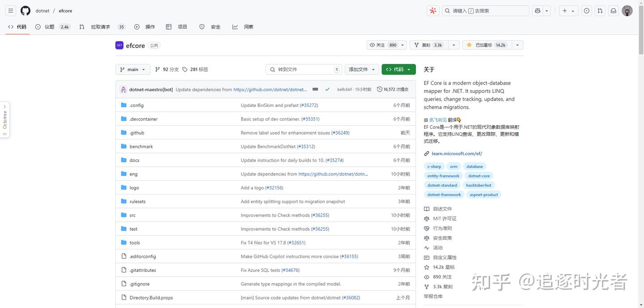The width and height of the screenshot is (644, 308).
Task: Open the Code of conduct link
Action: click(x=438, y=228)
